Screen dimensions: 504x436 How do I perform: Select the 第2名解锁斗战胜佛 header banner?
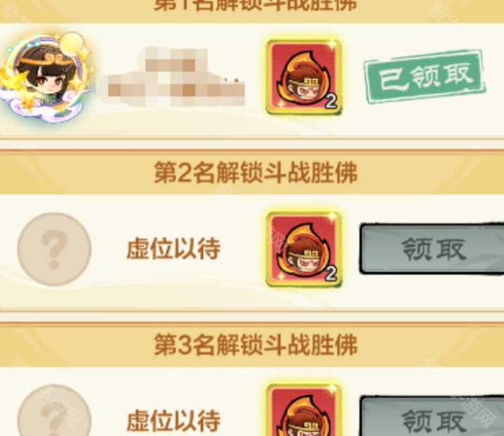(x=252, y=172)
